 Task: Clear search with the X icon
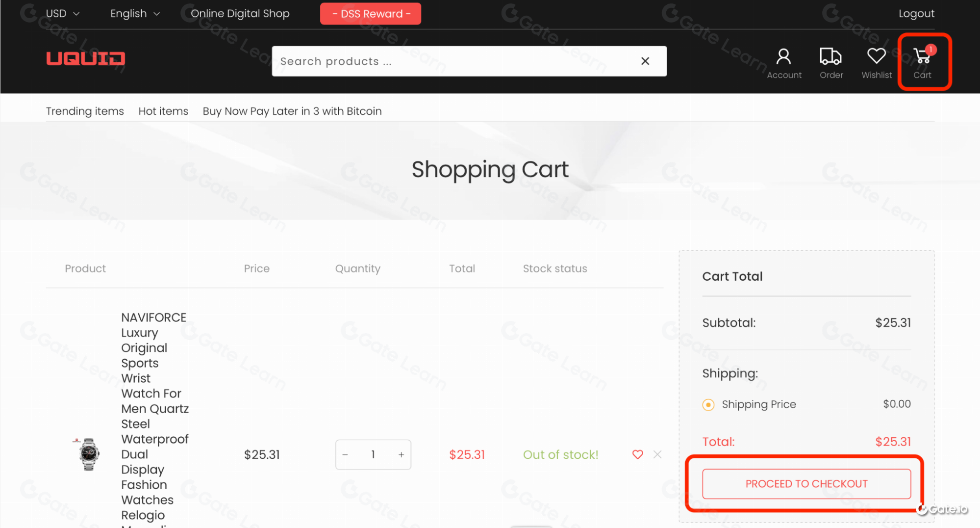pyautogui.click(x=645, y=61)
